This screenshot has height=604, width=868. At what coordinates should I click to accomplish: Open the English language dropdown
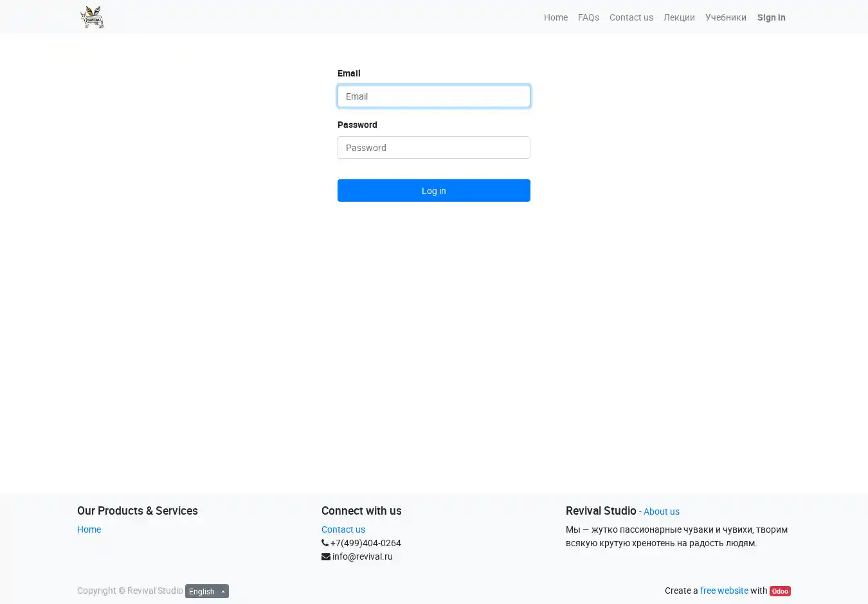[x=207, y=591]
